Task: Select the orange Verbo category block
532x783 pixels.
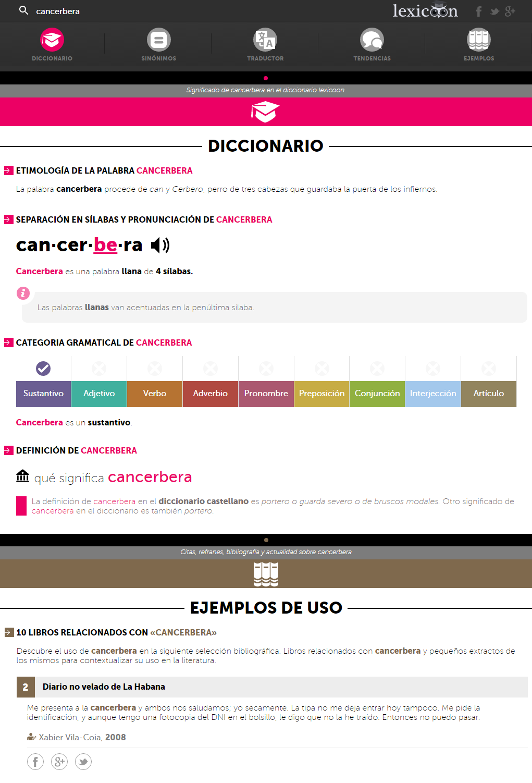Action: [x=155, y=394]
